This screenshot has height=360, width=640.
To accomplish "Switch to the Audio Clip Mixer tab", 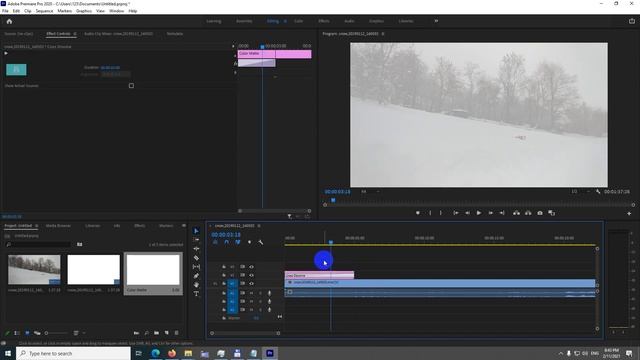I will pyautogui.click(x=119, y=34).
